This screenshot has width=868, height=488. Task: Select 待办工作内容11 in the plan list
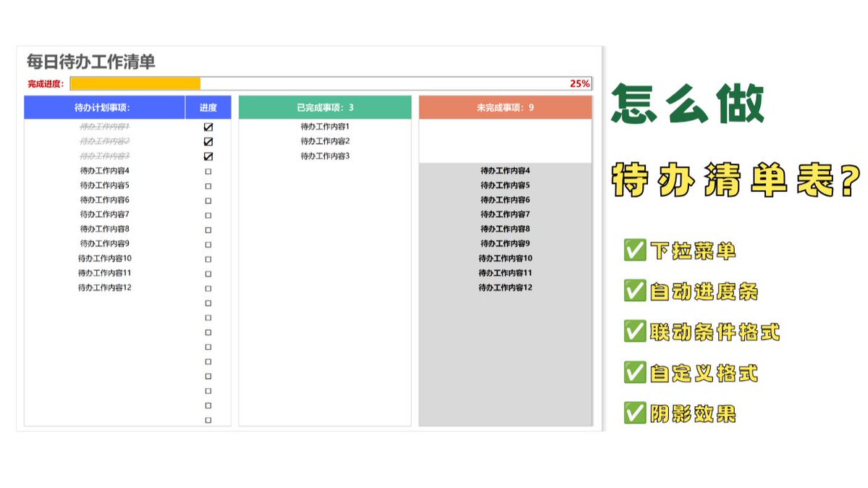(105, 272)
